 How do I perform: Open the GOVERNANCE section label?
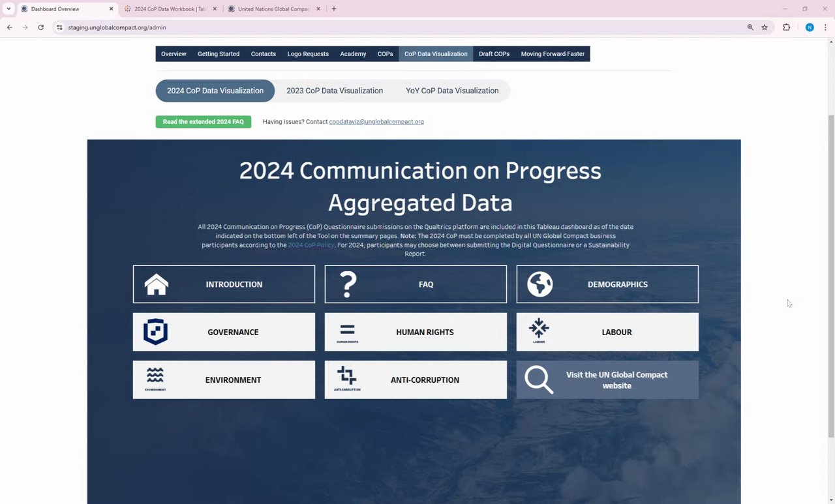pyautogui.click(x=233, y=332)
